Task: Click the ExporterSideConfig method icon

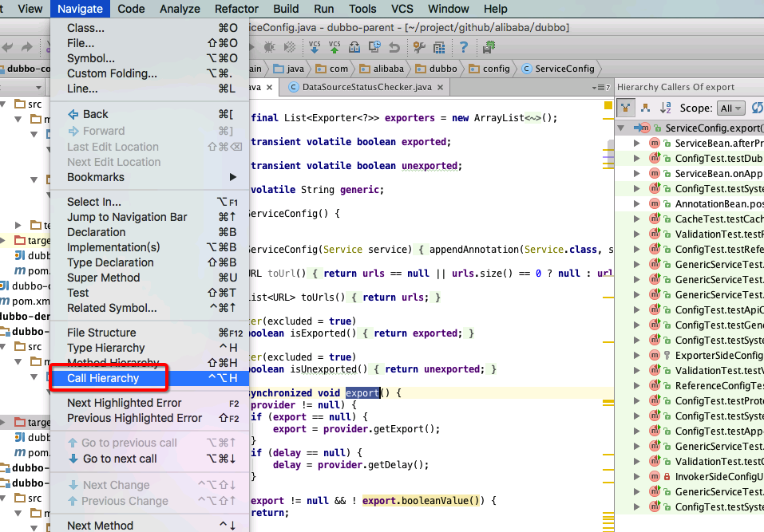Action: [655, 355]
